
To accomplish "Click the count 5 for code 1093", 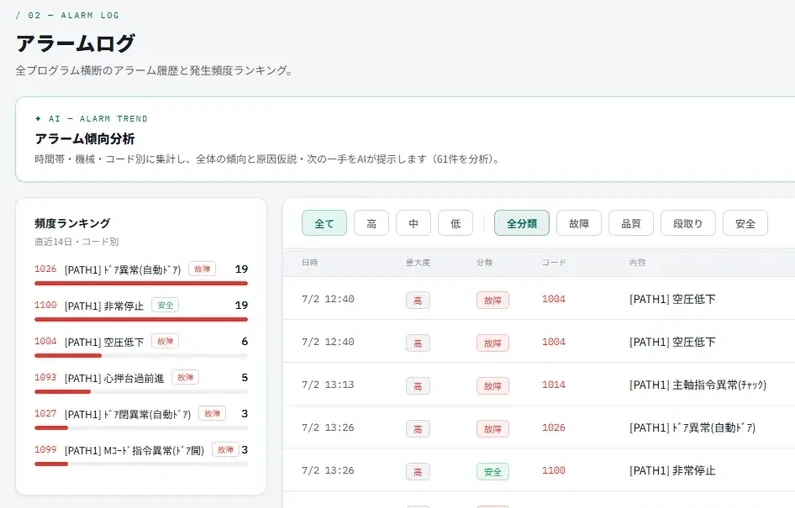I will coord(244,378).
